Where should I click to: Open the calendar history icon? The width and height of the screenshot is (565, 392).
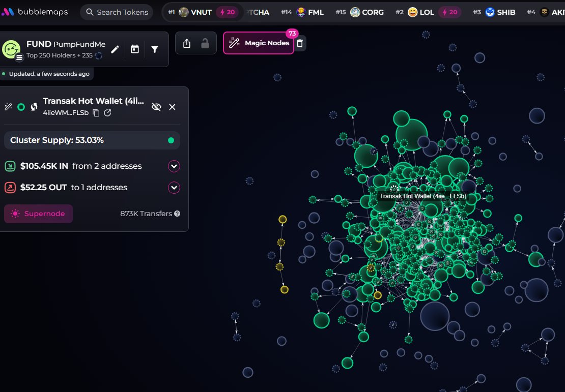(135, 49)
